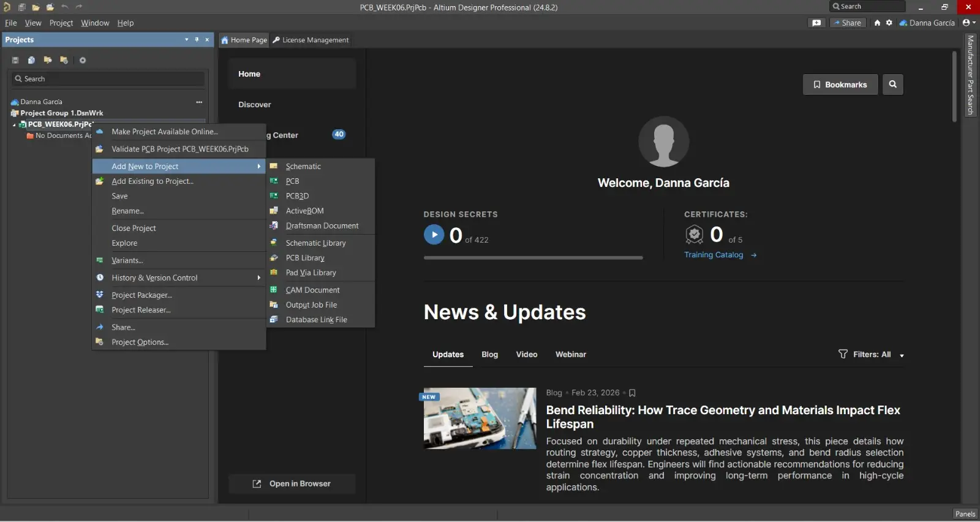The width and height of the screenshot is (980, 522).
Task: Expand the History & Version Control submenu
Action: pos(179,278)
